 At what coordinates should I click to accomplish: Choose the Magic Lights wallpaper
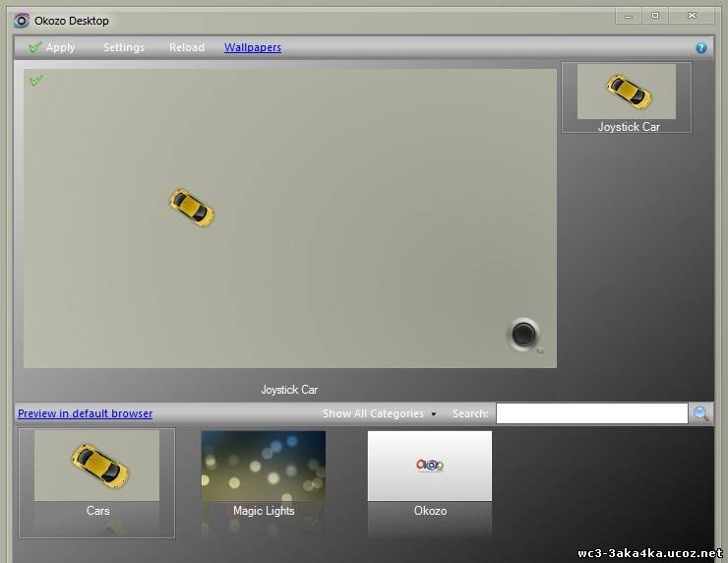pos(264,474)
